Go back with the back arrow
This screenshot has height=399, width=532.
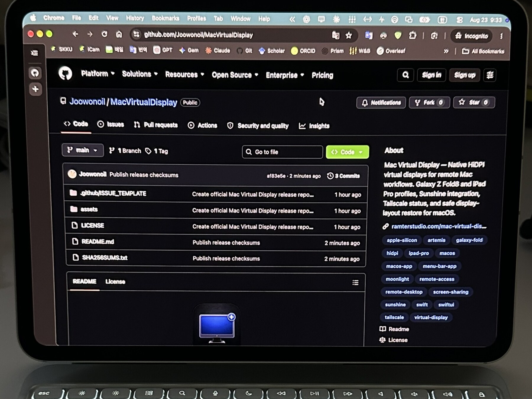[x=75, y=34]
